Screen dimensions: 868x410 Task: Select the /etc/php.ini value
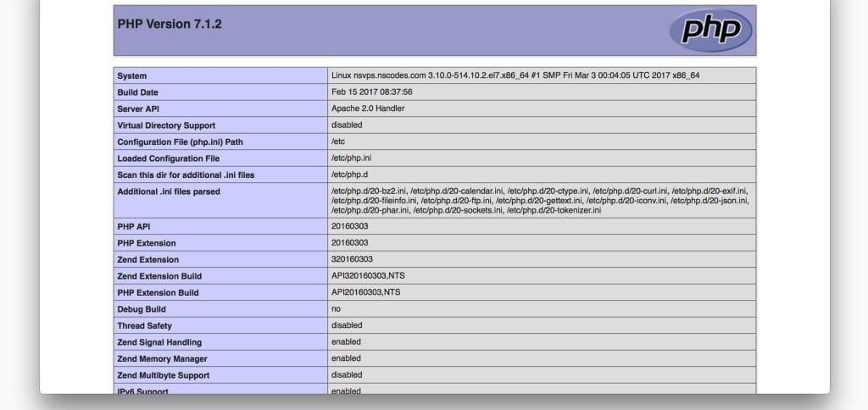pos(352,158)
